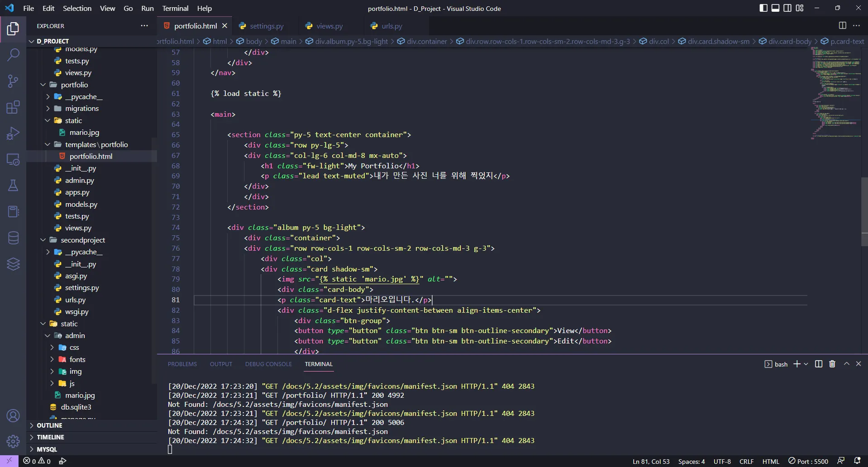
Task: Click the Port : 5500 status button
Action: [808, 461]
